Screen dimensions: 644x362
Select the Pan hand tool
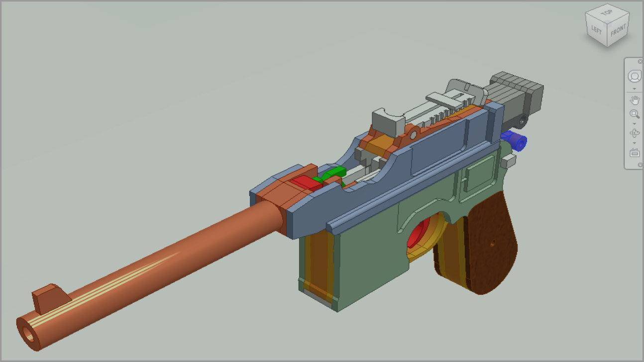click(635, 100)
